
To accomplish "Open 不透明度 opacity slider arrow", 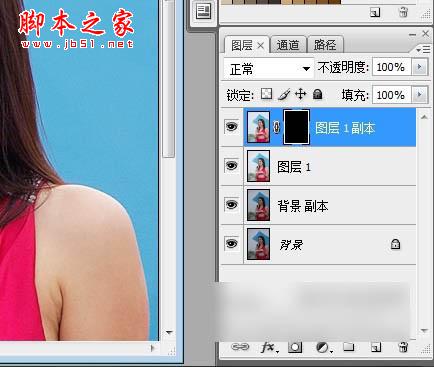I will (419, 67).
